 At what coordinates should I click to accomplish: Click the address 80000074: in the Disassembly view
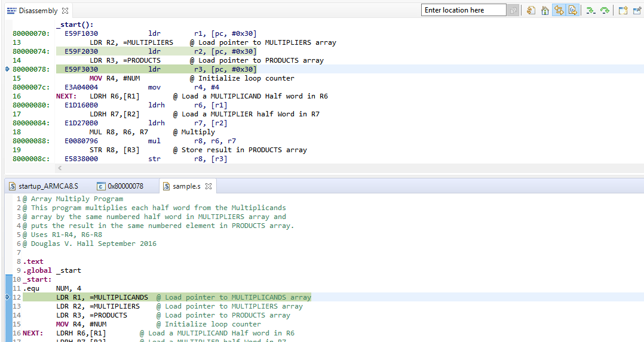[31, 51]
